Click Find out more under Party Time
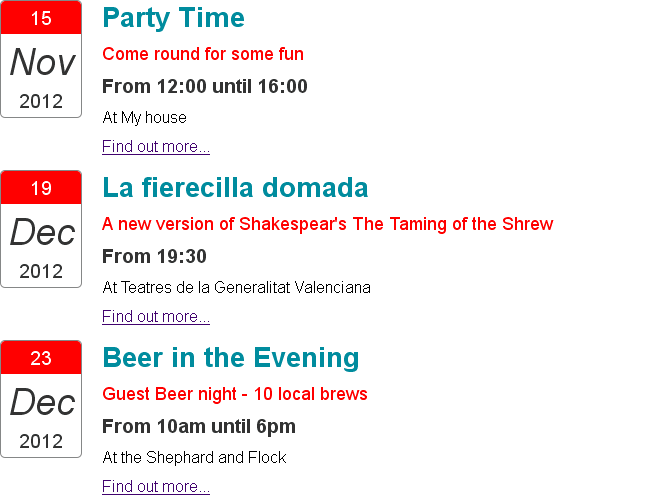The width and height of the screenshot is (660, 495). [156, 147]
